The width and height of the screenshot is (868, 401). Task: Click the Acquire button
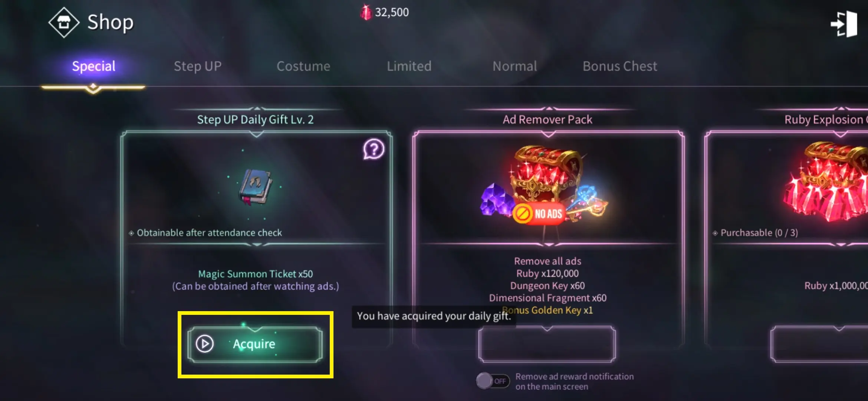click(x=255, y=344)
